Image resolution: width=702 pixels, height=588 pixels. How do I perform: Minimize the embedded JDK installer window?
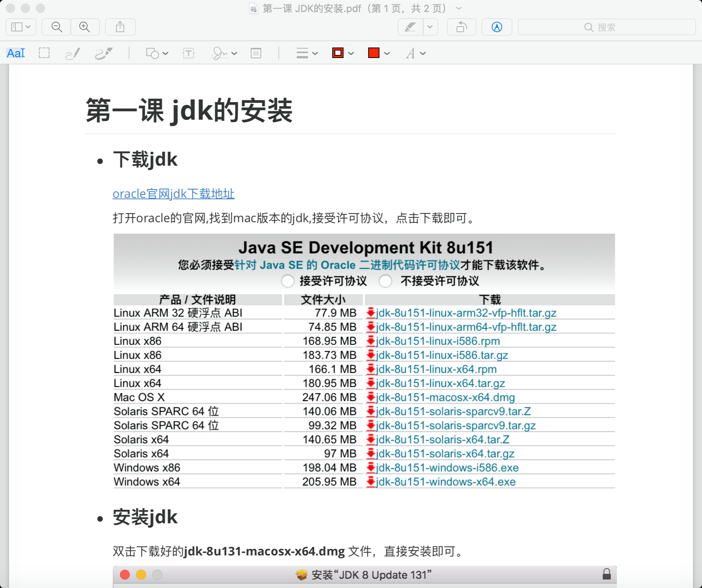[141, 575]
